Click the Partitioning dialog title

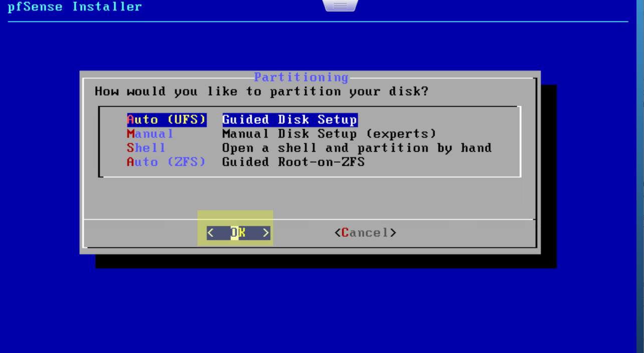click(x=301, y=77)
